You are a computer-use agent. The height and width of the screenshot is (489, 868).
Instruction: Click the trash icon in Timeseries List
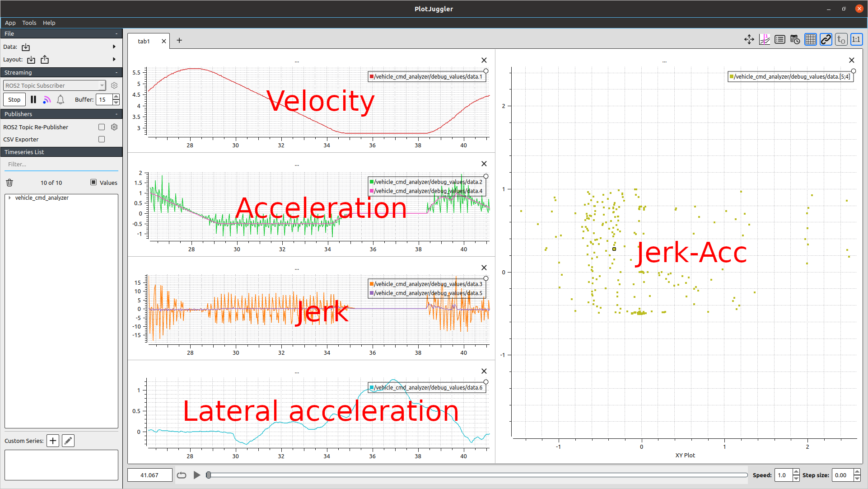click(x=9, y=183)
